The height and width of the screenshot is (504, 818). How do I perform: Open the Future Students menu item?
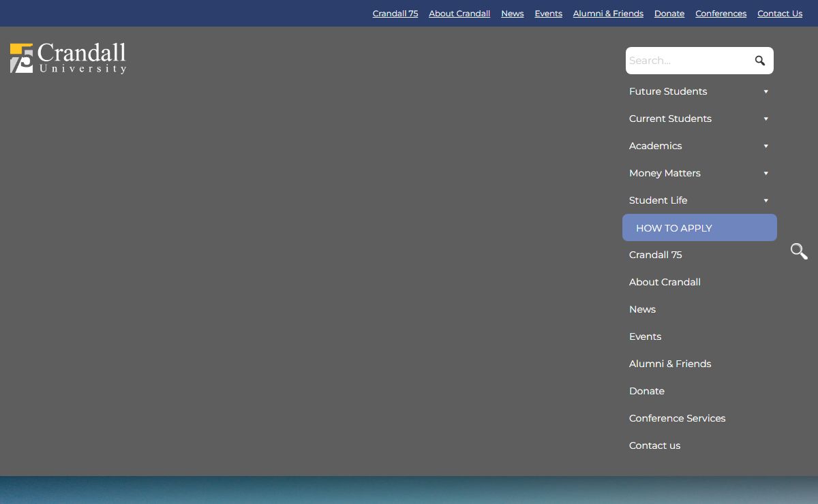[668, 91]
